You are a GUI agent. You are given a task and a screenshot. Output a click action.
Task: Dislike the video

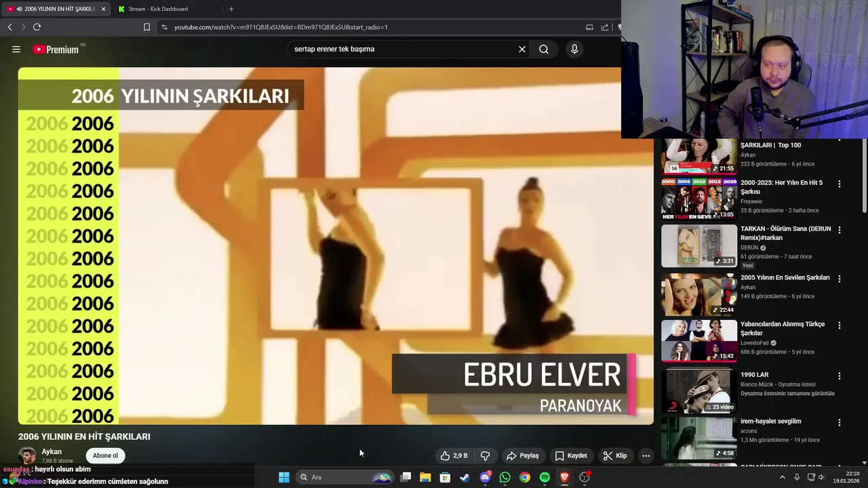(x=485, y=455)
